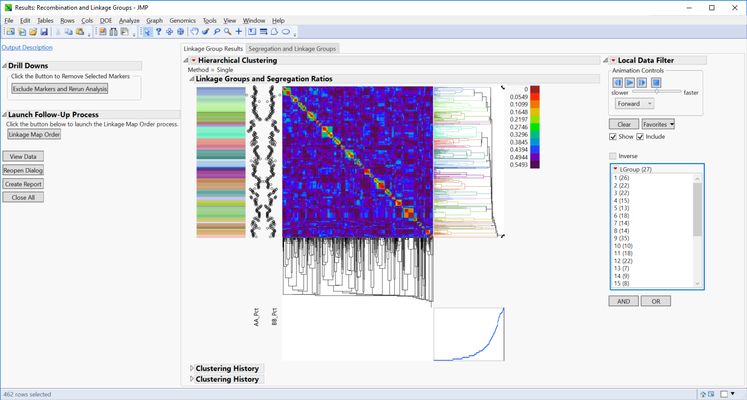Toggle the Include checkbox
Screen dimensions: 747x400
(x=640, y=137)
